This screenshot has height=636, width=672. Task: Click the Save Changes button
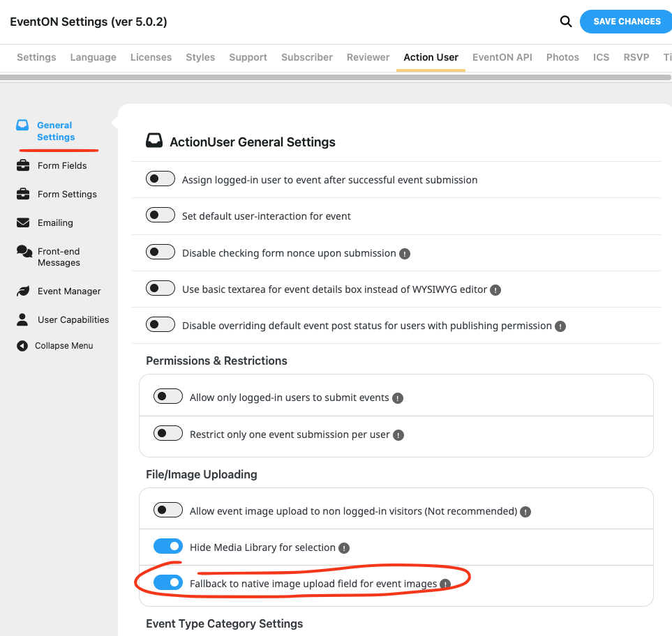point(626,22)
